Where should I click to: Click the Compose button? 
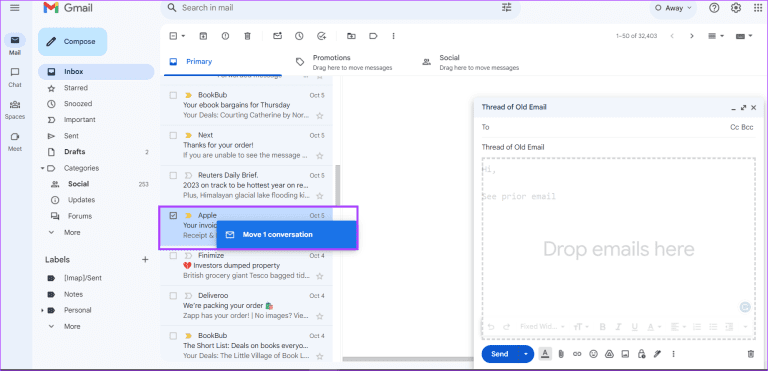[x=72, y=42]
